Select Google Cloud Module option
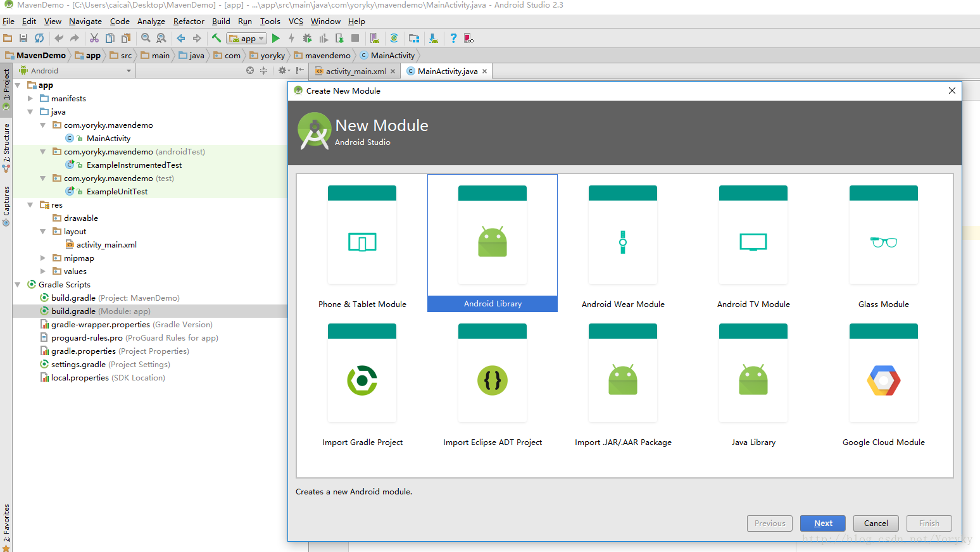Screen dimensions: 980x552 [x=884, y=382]
